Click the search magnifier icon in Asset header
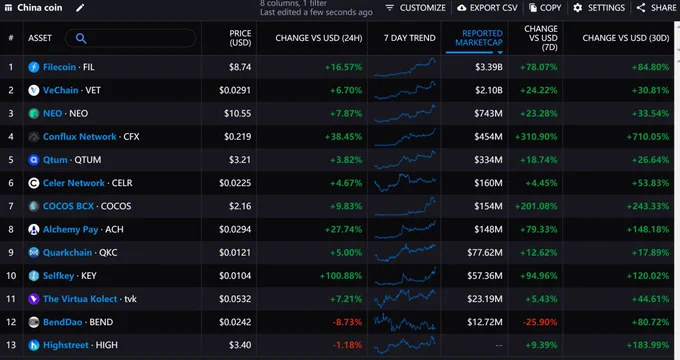The width and height of the screenshot is (680, 360). pos(81,38)
